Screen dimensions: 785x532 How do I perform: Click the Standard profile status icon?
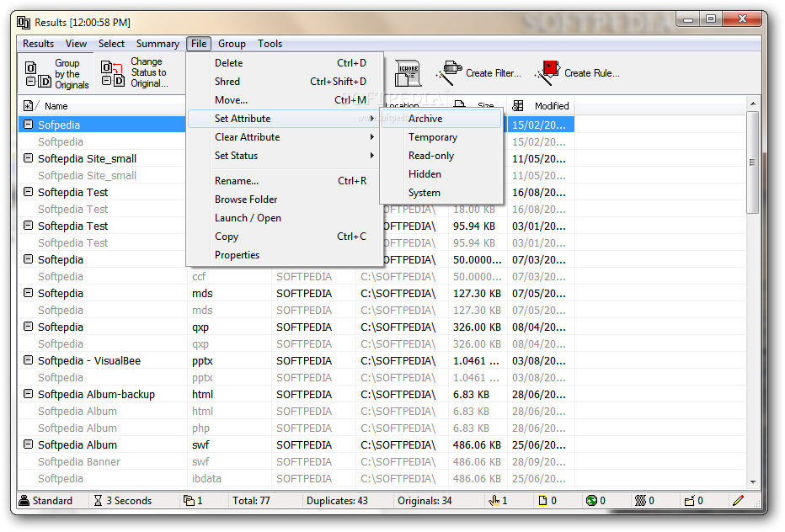coord(24,501)
